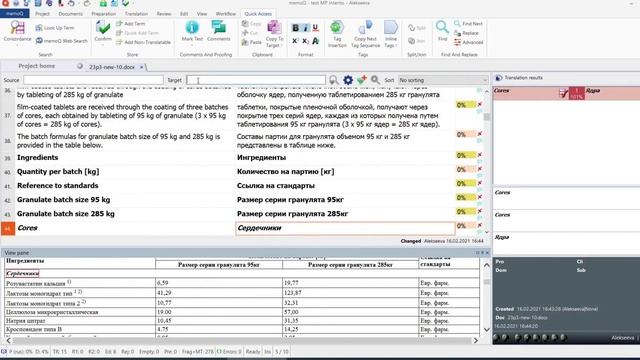Click Copy Next Tag Sequence

click(365, 34)
